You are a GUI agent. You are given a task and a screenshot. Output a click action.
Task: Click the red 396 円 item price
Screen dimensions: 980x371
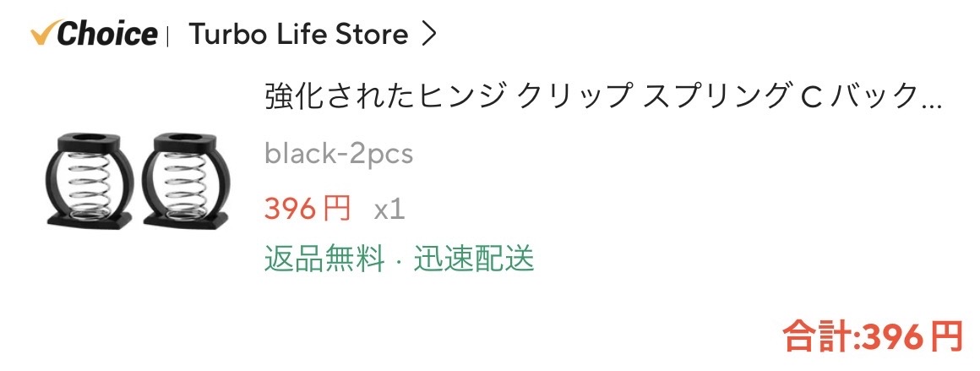(308, 209)
